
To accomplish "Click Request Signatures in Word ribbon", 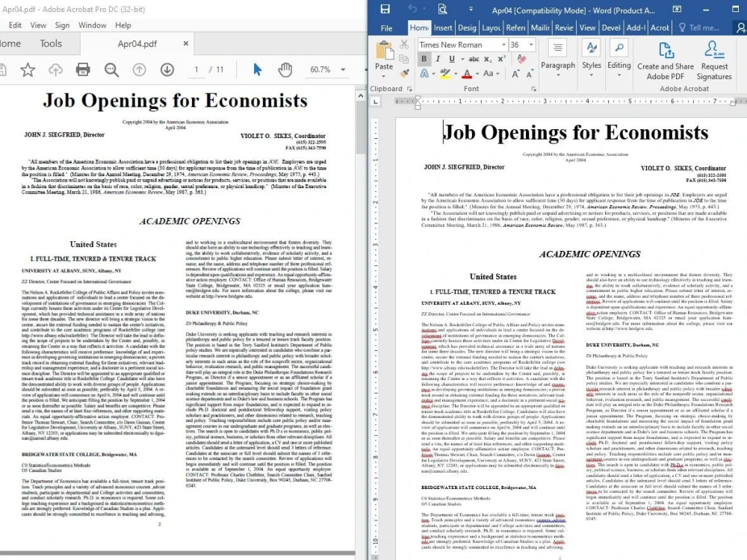I will coord(714,60).
